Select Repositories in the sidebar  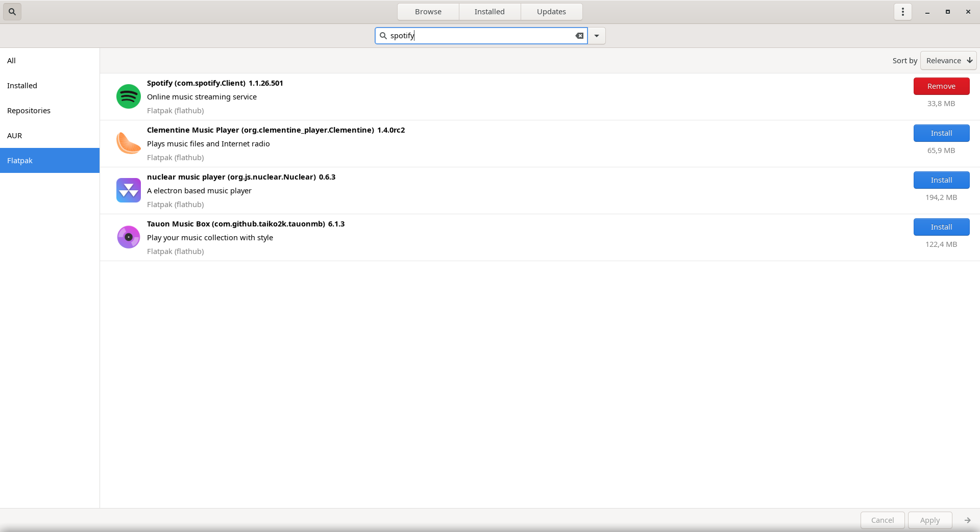pos(50,111)
